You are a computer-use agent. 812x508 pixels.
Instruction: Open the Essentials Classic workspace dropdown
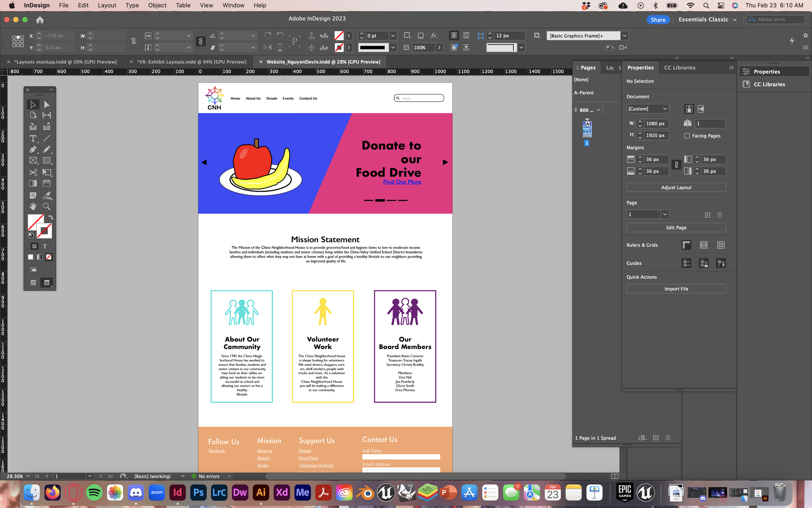707,20
